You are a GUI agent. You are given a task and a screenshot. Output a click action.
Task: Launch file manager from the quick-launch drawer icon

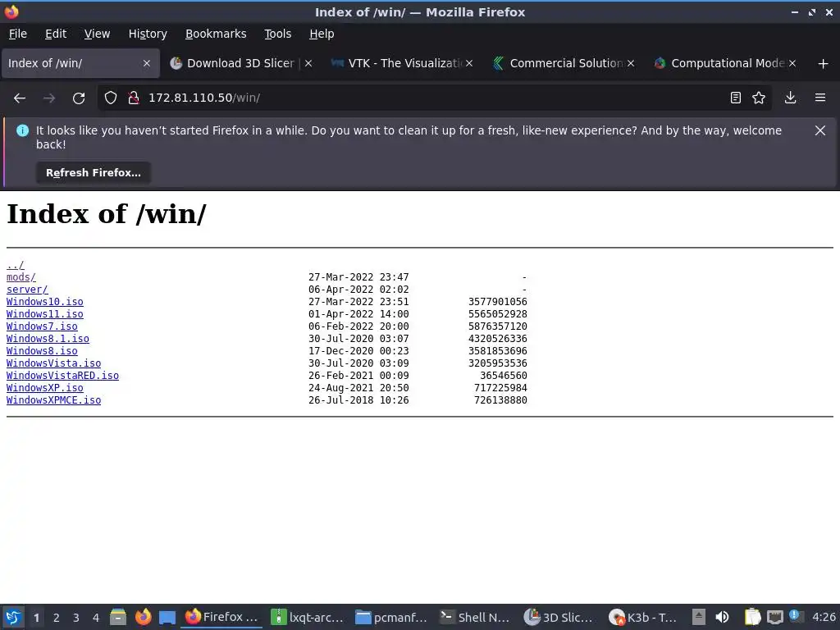point(118,617)
